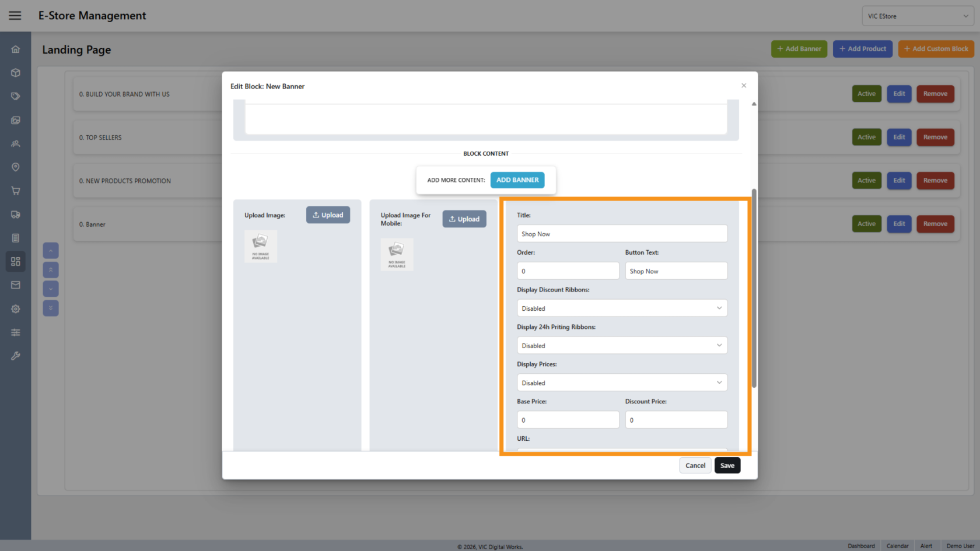
Task: Expand the Display Prices dropdown
Action: coord(622,383)
